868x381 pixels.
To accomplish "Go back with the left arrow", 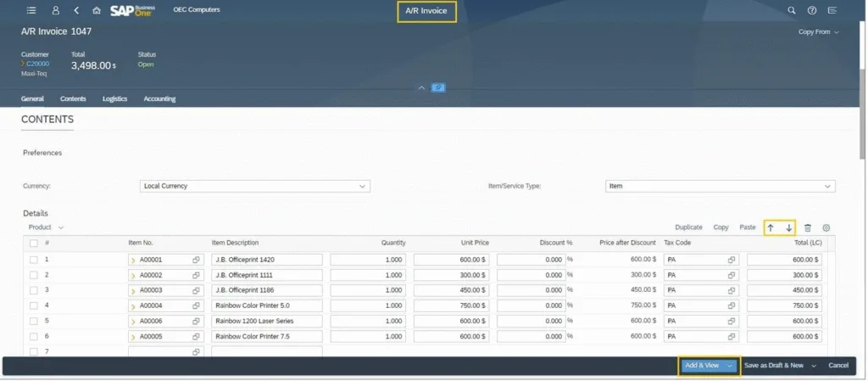I will coord(76,10).
